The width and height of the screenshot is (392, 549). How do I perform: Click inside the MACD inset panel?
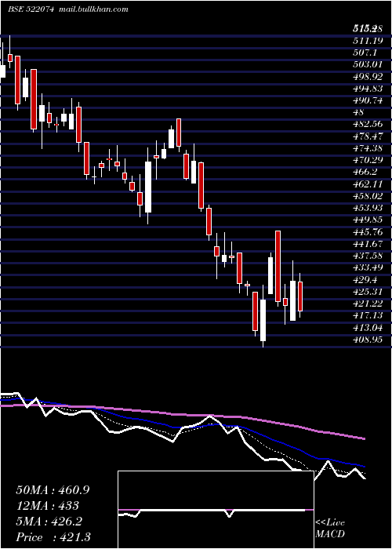(216, 510)
